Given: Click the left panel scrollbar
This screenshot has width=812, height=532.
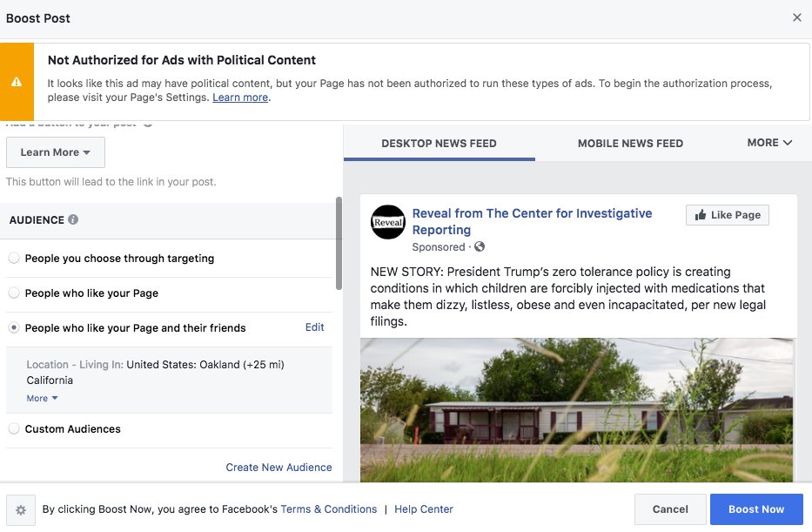Looking at the screenshot, I should [339, 244].
